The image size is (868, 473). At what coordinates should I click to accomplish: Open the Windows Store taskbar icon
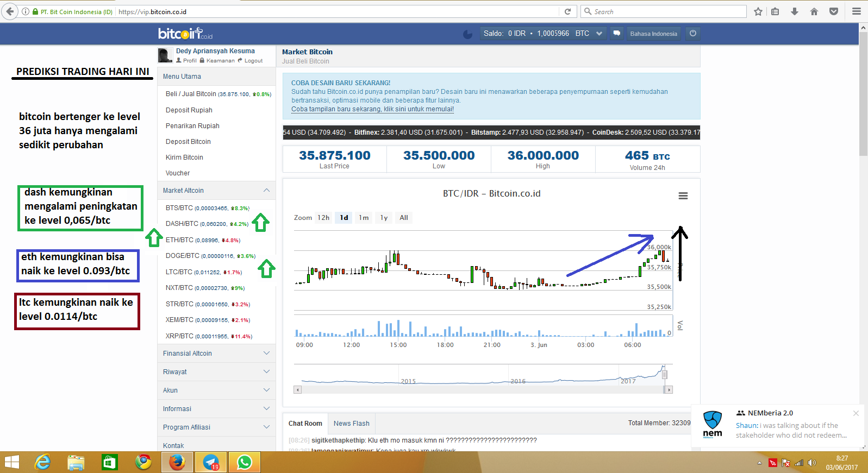(110, 462)
